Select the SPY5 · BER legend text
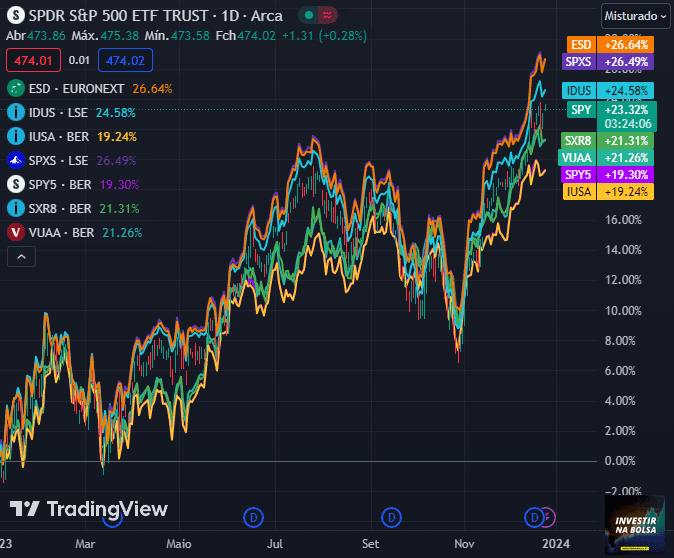Image resolution: width=674 pixels, height=558 pixels. point(60,184)
